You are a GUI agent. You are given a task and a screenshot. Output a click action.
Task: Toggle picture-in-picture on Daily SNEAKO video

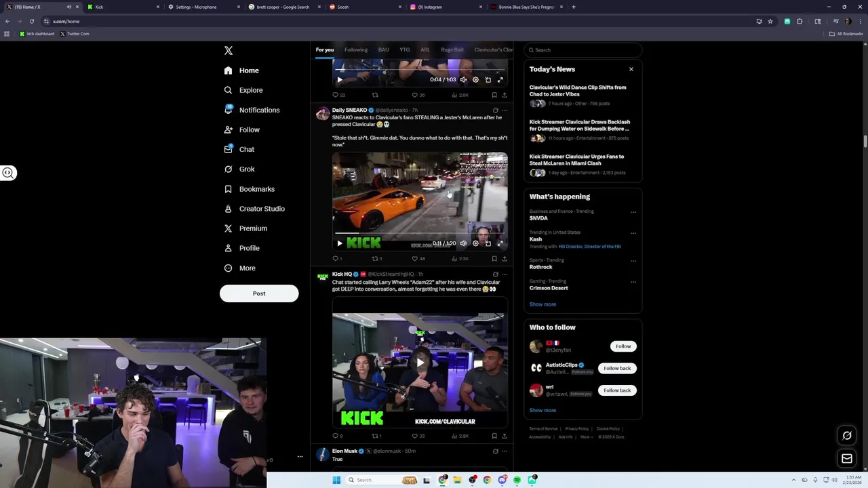coord(488,243)
